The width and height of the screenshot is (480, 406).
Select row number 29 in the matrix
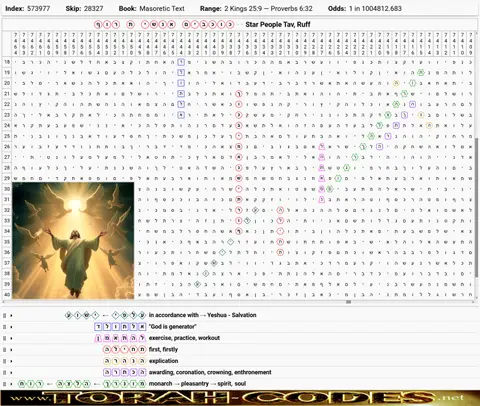point(7,178)
